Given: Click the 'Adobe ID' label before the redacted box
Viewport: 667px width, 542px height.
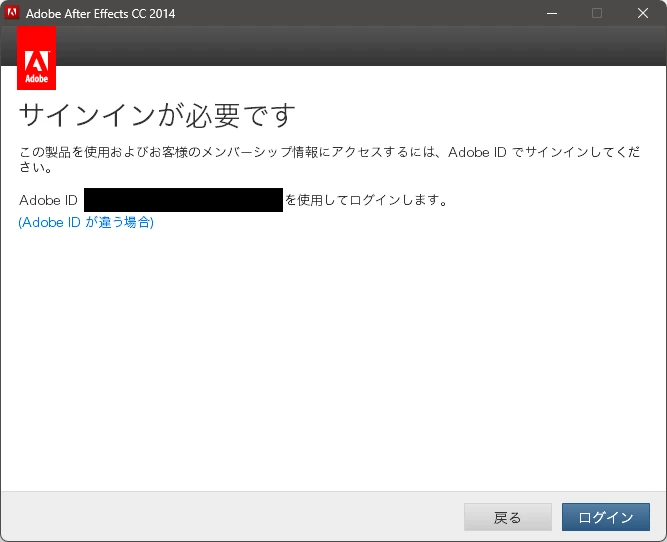Looking at the screenshot, I should [48, 200].
